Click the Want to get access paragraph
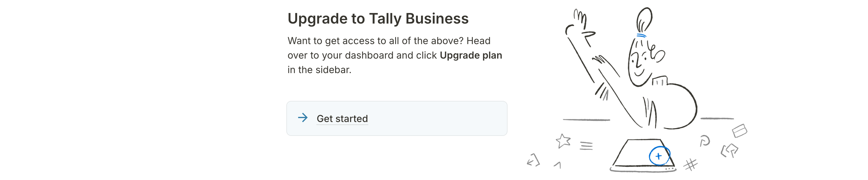Viewport: 868px width, 180px height. [395, 55]
